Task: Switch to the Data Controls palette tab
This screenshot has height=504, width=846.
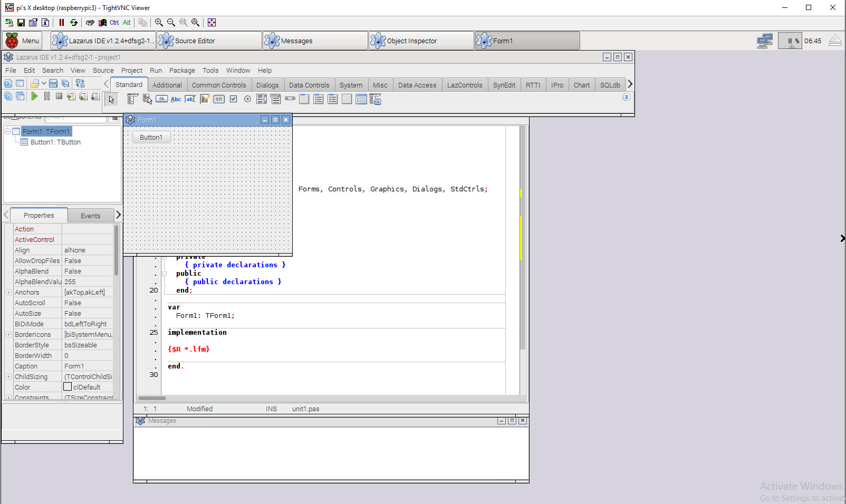Action: click(309, 85)
